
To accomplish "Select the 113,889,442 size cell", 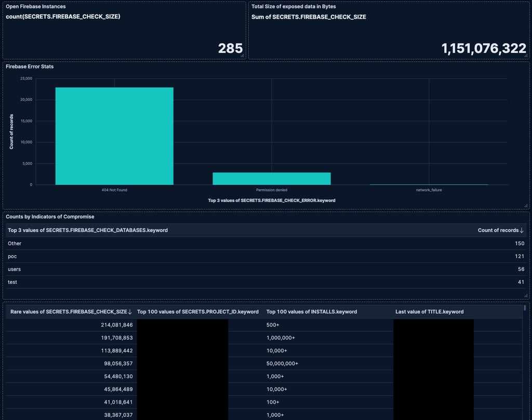I will [x=117, y=350].
